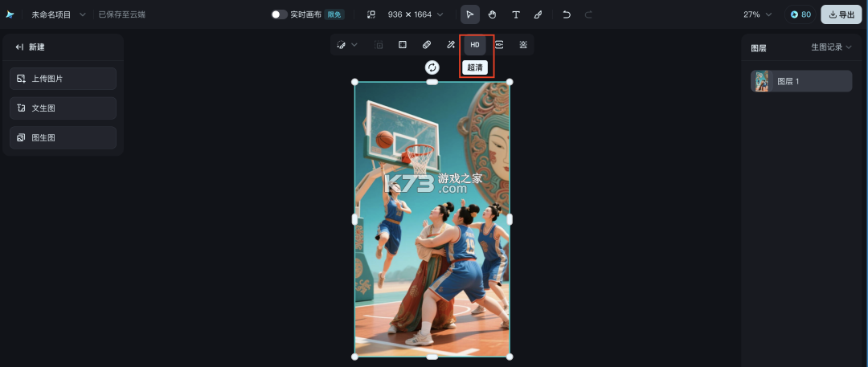Click the basketball image on canvas

[x=432, y=219]
